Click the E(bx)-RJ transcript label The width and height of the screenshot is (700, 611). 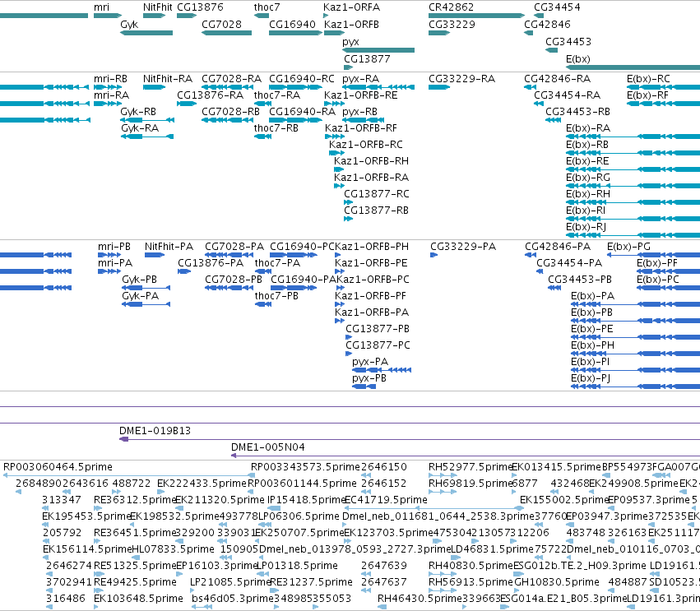tap(586, 227)
